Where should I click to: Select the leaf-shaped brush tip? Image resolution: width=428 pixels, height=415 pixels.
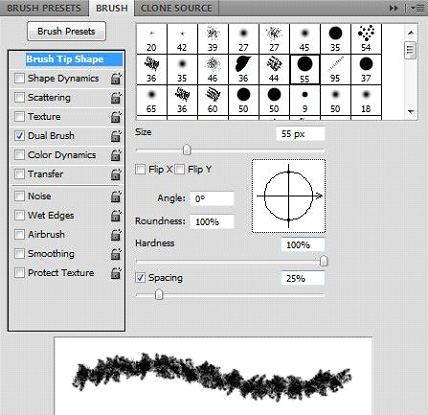pos(243,69)
